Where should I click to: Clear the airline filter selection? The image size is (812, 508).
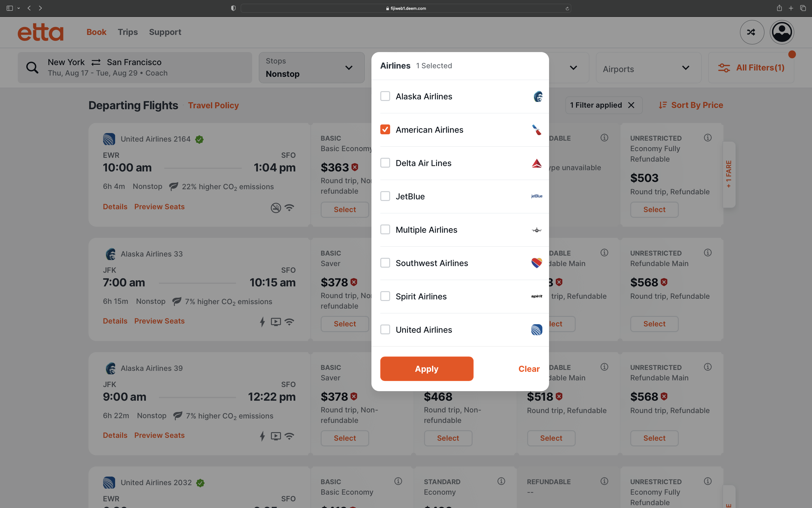click(529, 369)
